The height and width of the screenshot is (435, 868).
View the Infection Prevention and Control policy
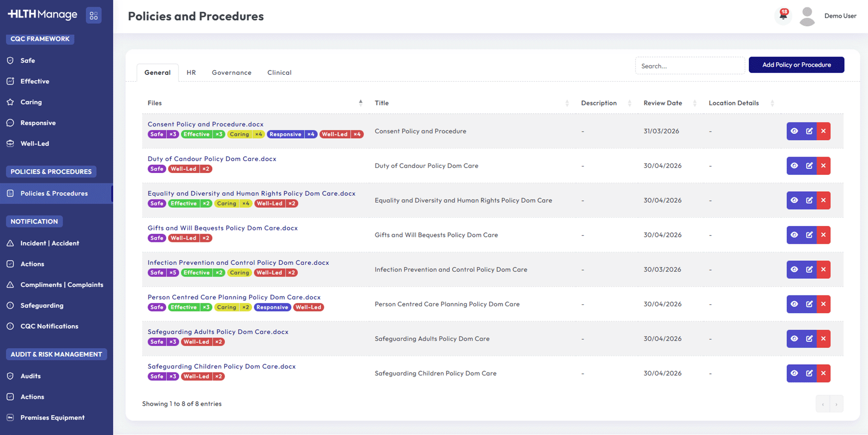[794, 269]
